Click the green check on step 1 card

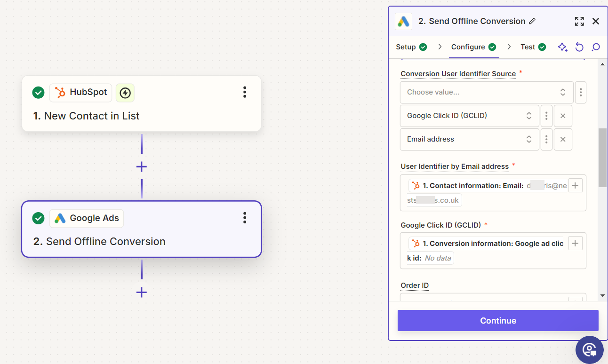click(38, 92)
